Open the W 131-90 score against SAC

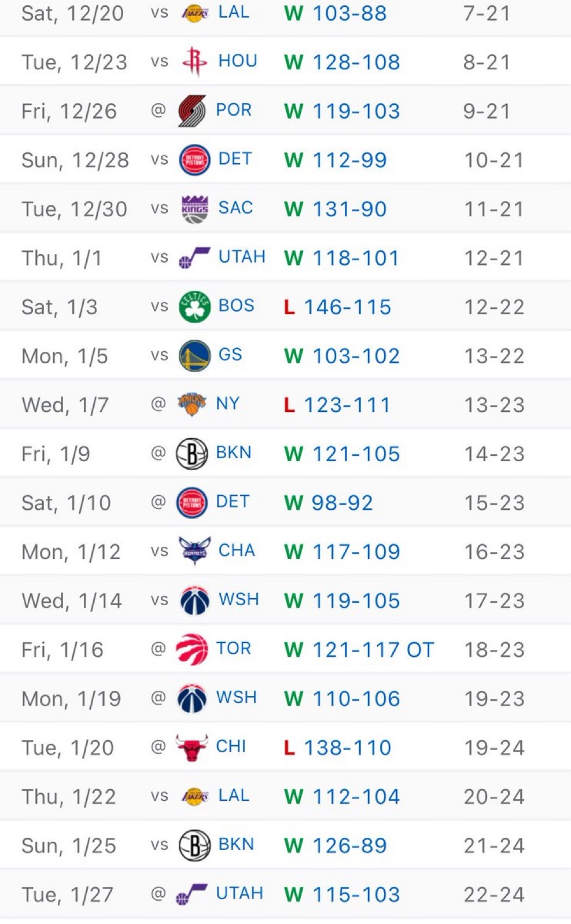coord(336,209)
